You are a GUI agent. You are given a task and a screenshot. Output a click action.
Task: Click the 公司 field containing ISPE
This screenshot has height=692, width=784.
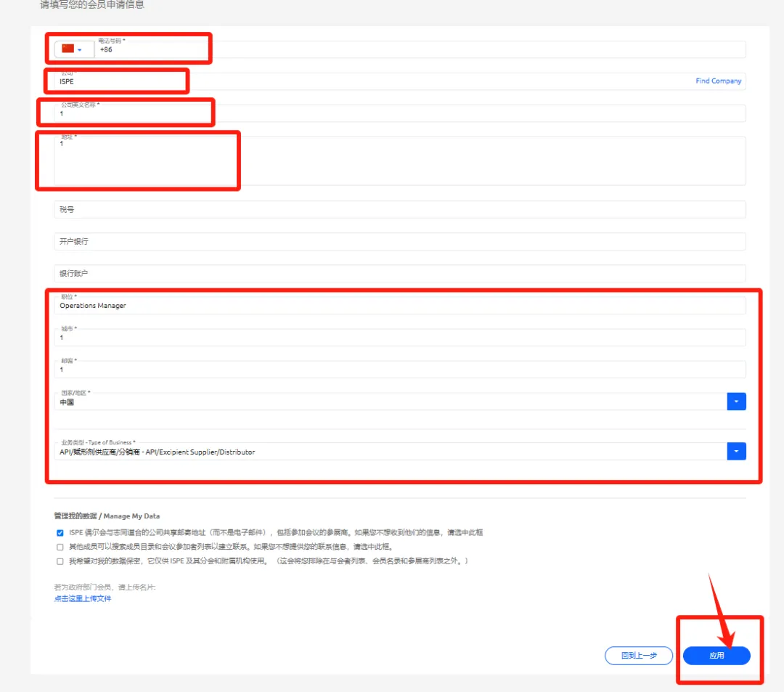(363, 81)
